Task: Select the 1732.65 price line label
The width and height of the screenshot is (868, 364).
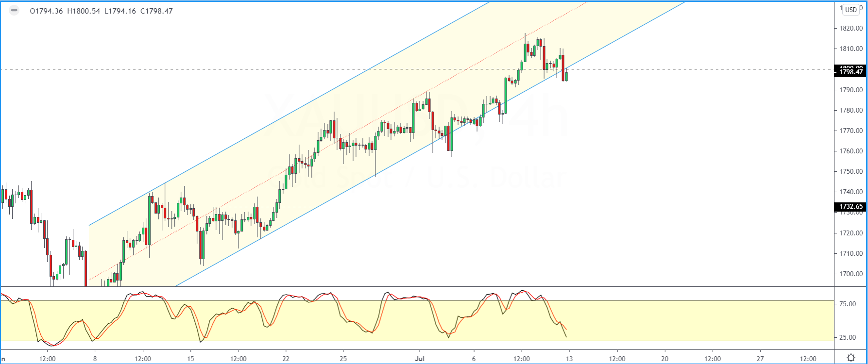Action: point(851,207)
